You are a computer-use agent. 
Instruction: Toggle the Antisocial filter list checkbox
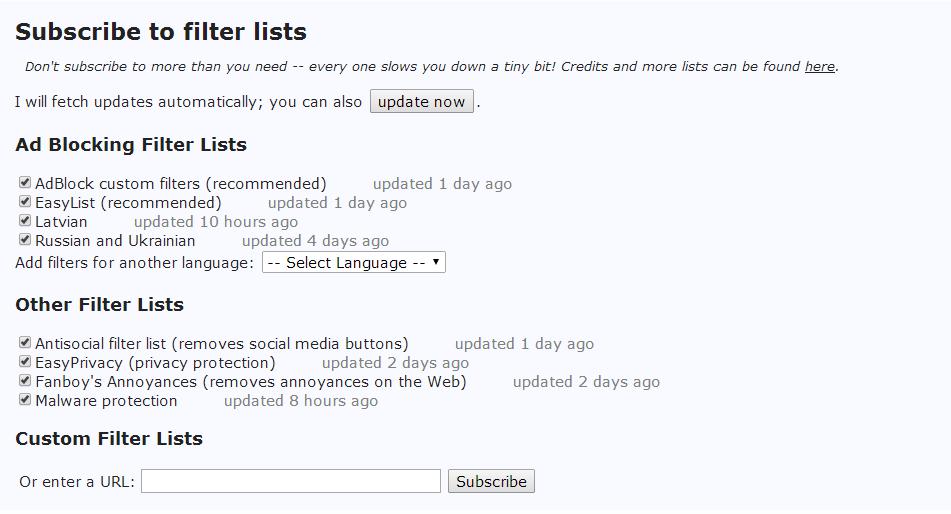(25, 343)
